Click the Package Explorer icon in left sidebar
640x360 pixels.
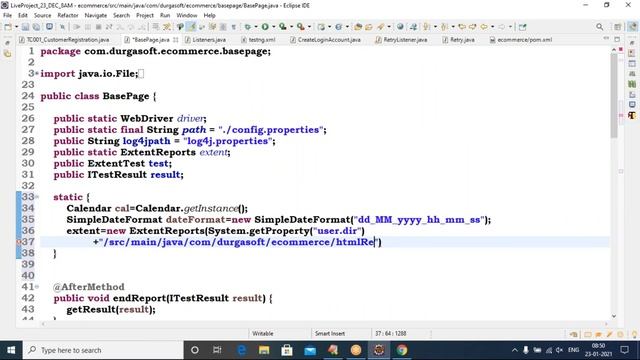(x=7, y=53)
